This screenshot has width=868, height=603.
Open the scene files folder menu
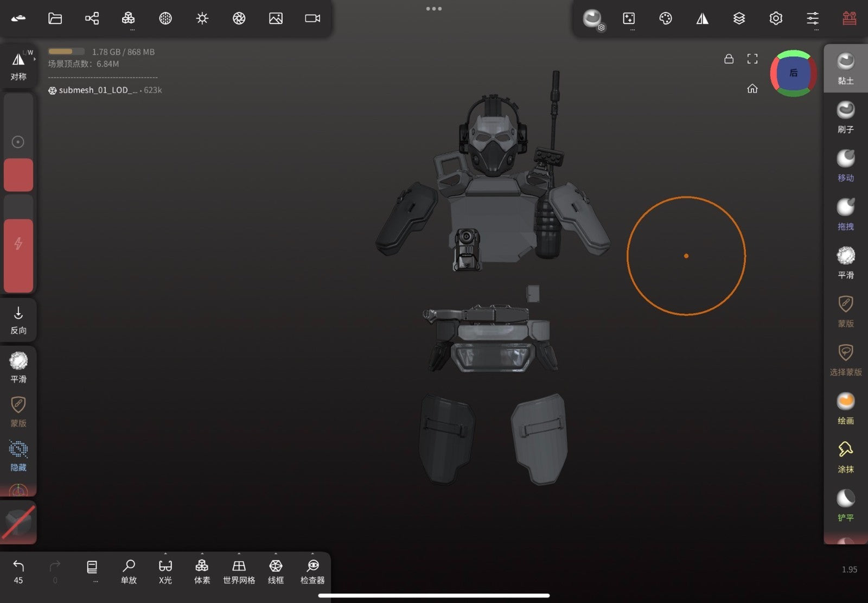pos(55,18)
